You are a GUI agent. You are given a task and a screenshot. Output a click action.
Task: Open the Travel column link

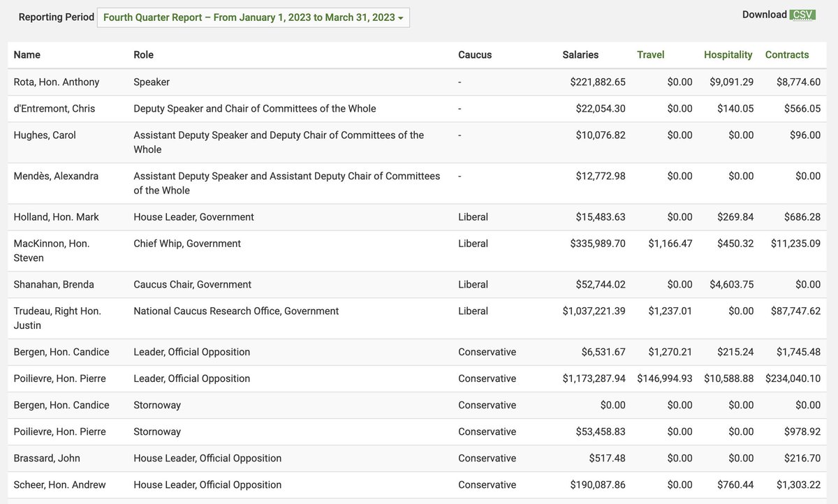pos(651,54)
